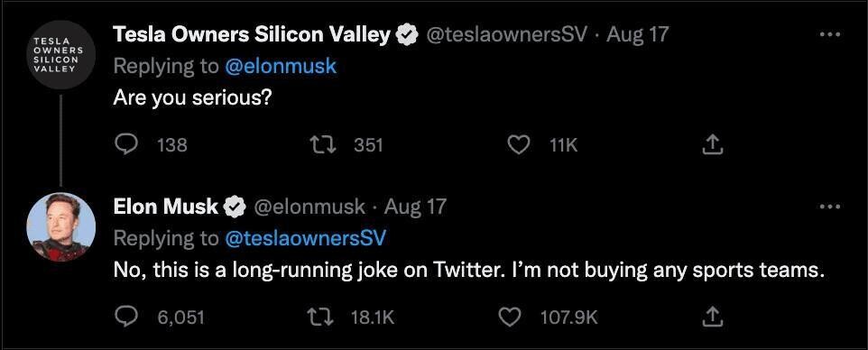The width and height of the screenshot is (868, 350).
Task: Reply to the Tesla Owners Silicon Valley tweet
Action: pyautogui.click(x=125, y=145)
